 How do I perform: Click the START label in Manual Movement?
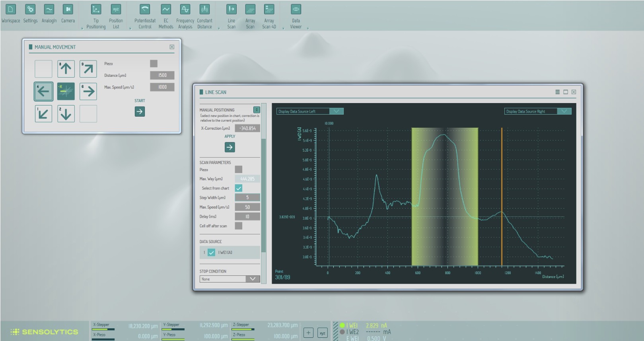click(x=140, y=101)
